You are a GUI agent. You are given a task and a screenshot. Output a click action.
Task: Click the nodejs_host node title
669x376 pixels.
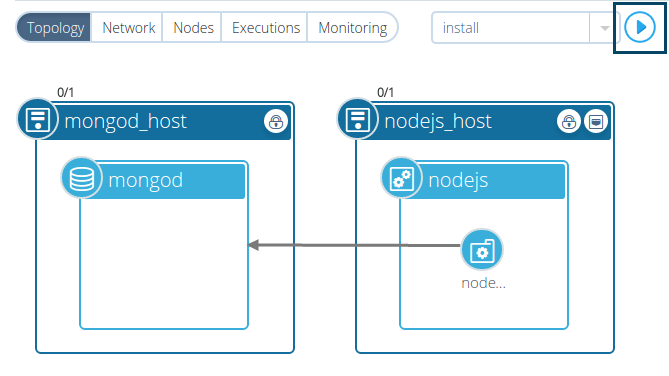(x=438, y=122)
